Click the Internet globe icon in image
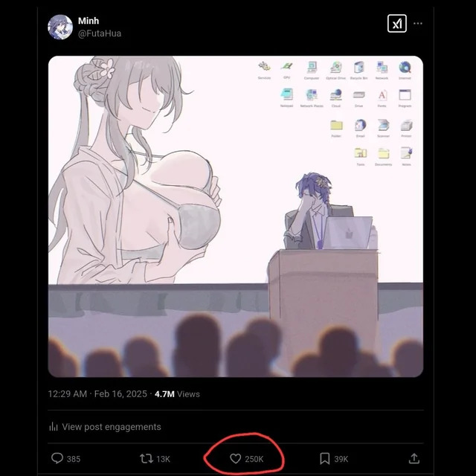This screenshot has height=476, width=476. (x=405, y=68)
